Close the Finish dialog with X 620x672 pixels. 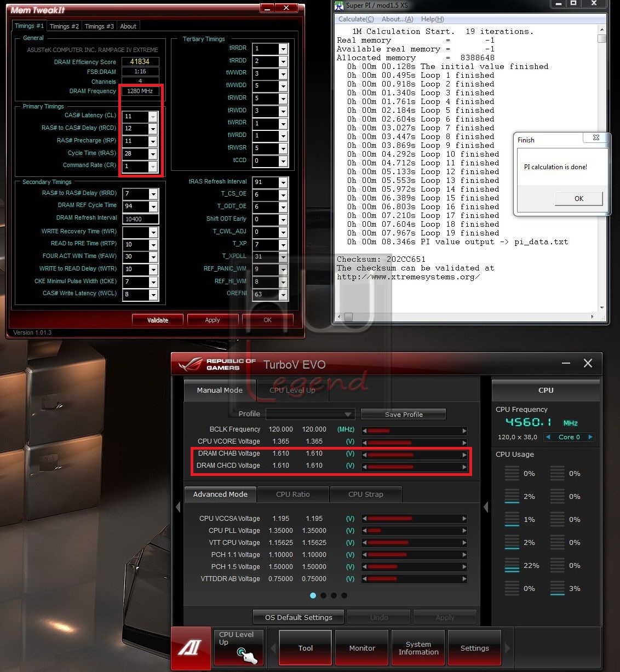coord(596,137)
